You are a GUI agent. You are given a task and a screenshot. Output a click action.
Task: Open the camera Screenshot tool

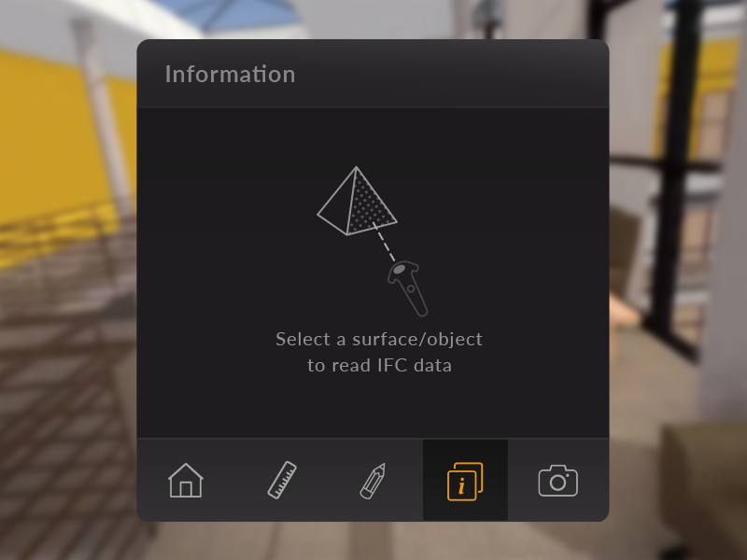[x=557, y=482]
